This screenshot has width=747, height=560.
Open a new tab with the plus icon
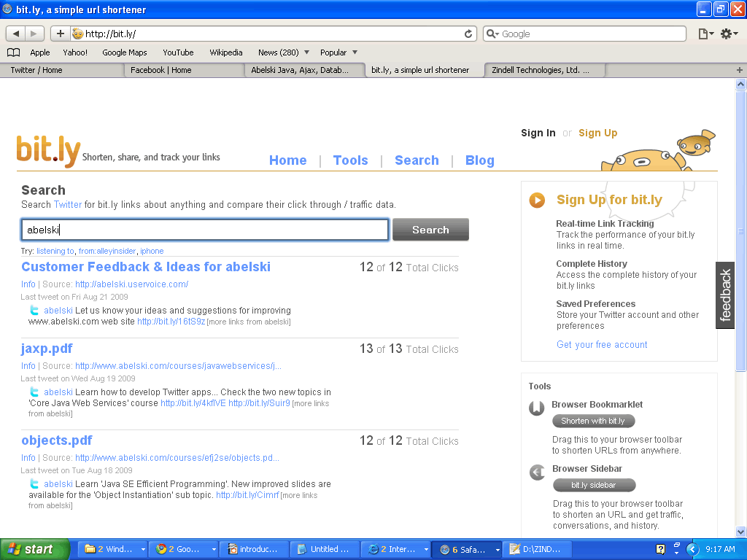point(740,70)
